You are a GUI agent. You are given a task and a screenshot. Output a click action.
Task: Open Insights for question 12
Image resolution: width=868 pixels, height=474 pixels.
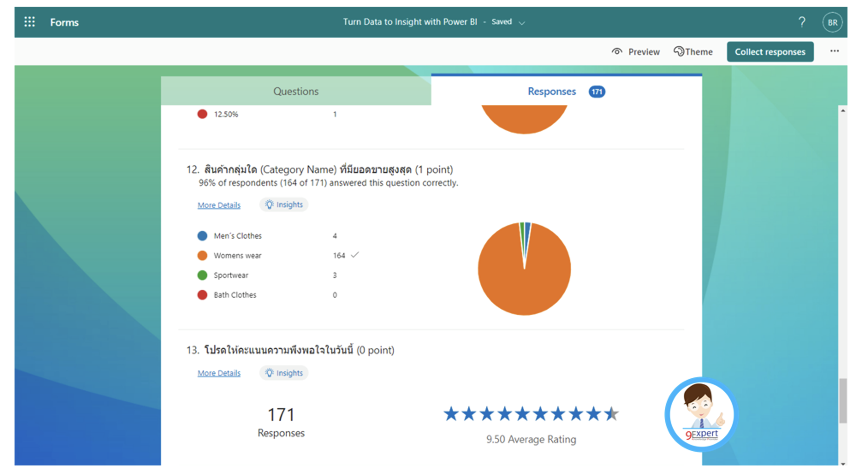click(x=284, y=204)
